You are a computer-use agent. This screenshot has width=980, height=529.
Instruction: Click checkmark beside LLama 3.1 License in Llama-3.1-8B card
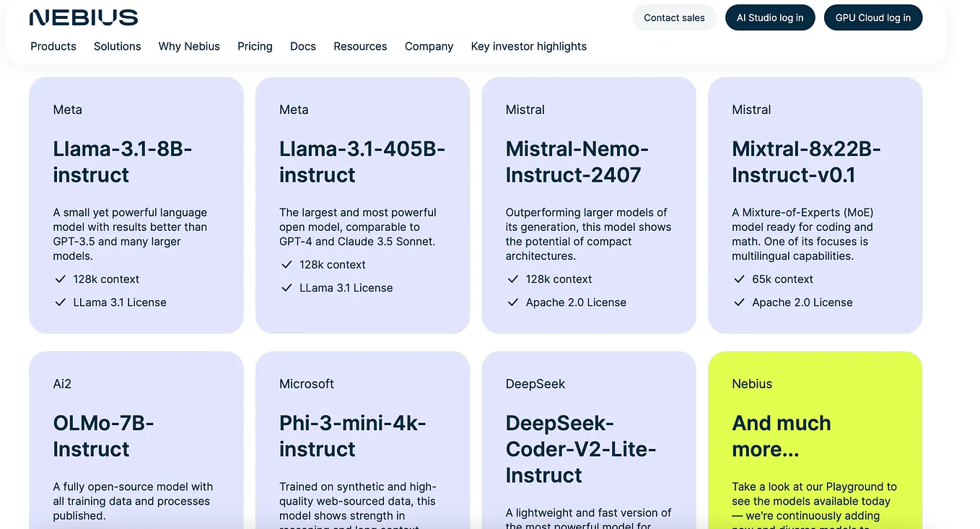tap(61, 302)
